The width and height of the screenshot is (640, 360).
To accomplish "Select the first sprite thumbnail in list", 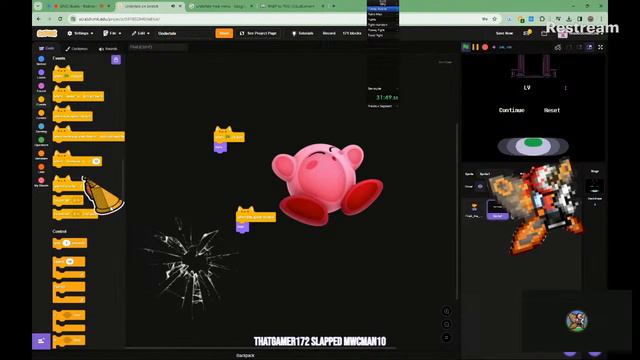I will pos(474,210).
